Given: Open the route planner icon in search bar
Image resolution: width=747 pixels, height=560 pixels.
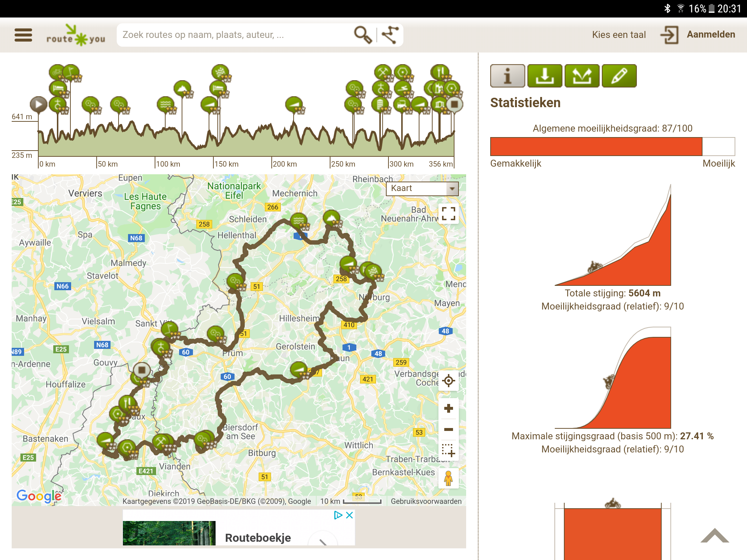Looking at the screenshot, I should click(x=390, y=35).
